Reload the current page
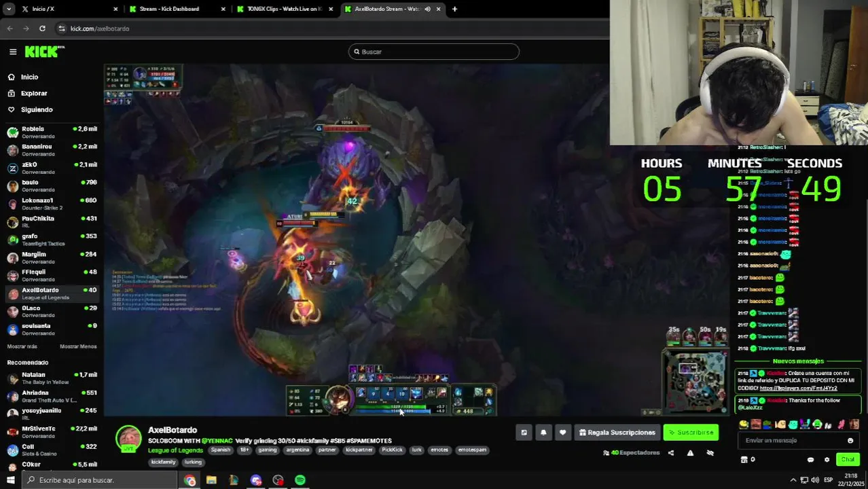 42,29
